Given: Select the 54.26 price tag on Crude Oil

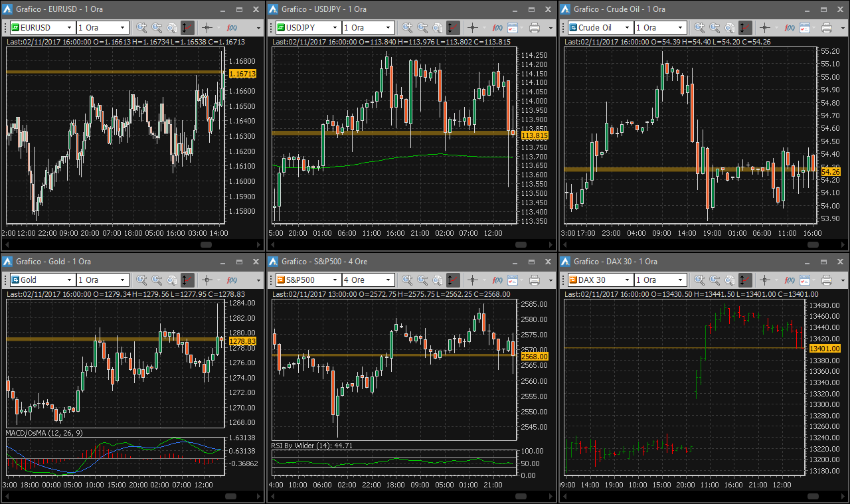Looking at the screenshot, I should tap(831, 172).
